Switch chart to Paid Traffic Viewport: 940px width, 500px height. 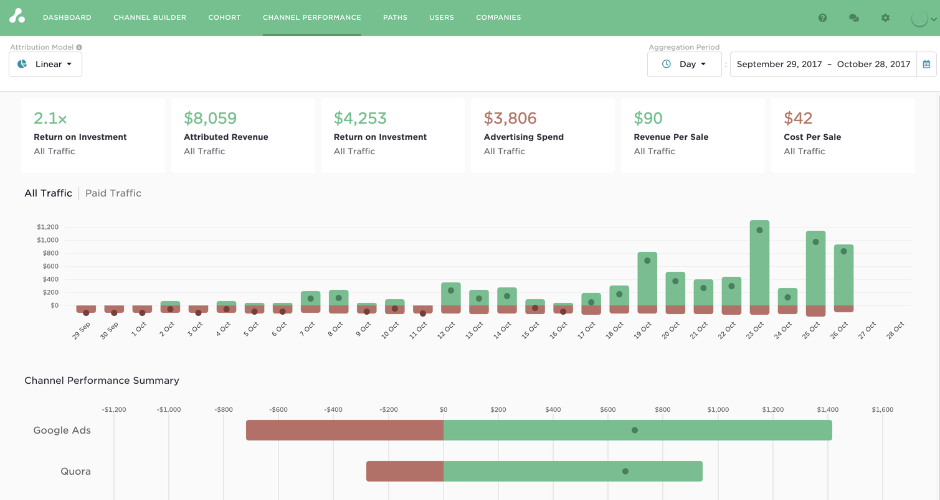click(113, 193)
